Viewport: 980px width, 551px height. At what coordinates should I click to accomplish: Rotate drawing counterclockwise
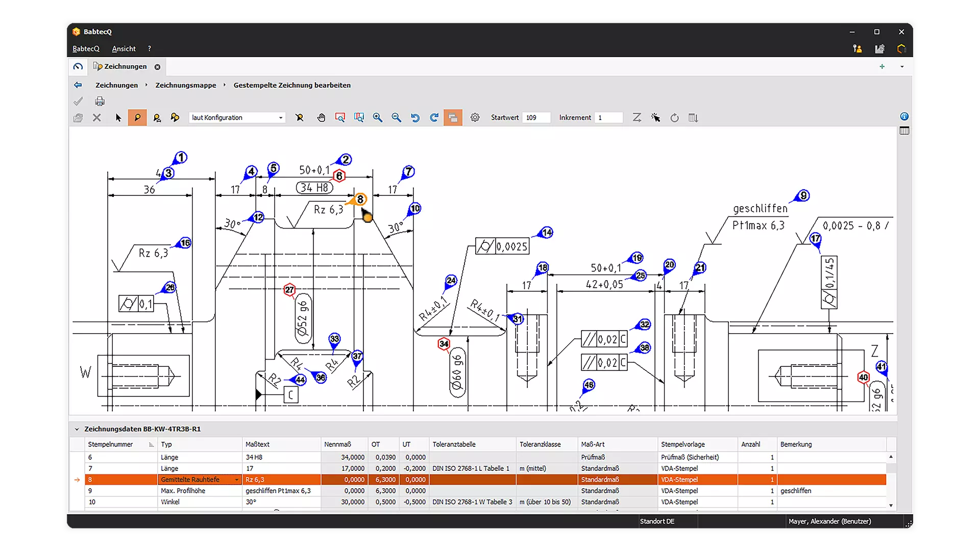[x=415, y=118]
